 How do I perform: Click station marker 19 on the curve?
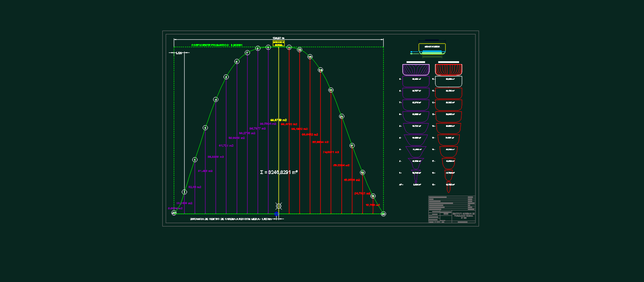(x=373, y=196)
